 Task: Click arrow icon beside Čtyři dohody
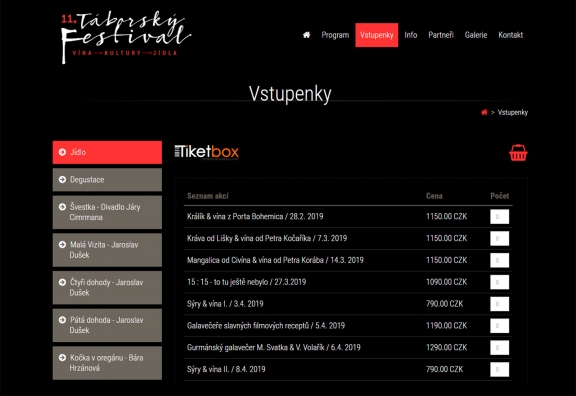[62, 282]
